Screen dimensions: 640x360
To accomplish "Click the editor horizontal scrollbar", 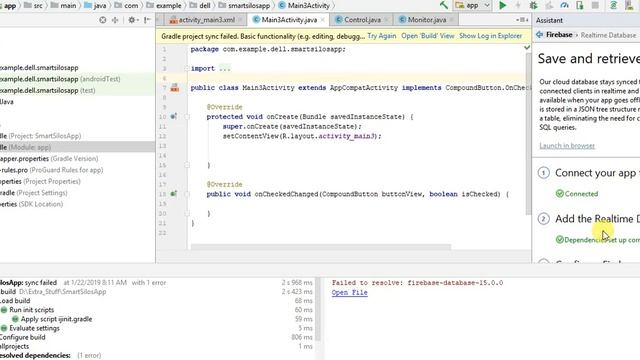I will point(321,247).
